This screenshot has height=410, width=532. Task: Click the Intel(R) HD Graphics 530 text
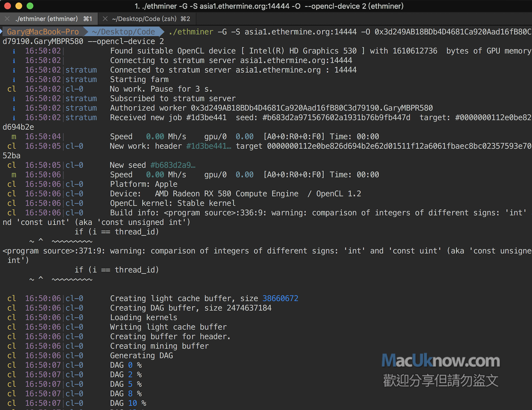[303, 51]
